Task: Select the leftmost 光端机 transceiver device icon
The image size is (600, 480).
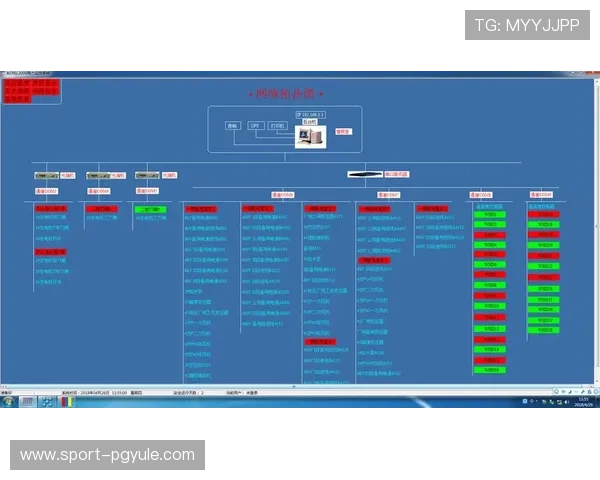Action: click(x=46, y=176)
